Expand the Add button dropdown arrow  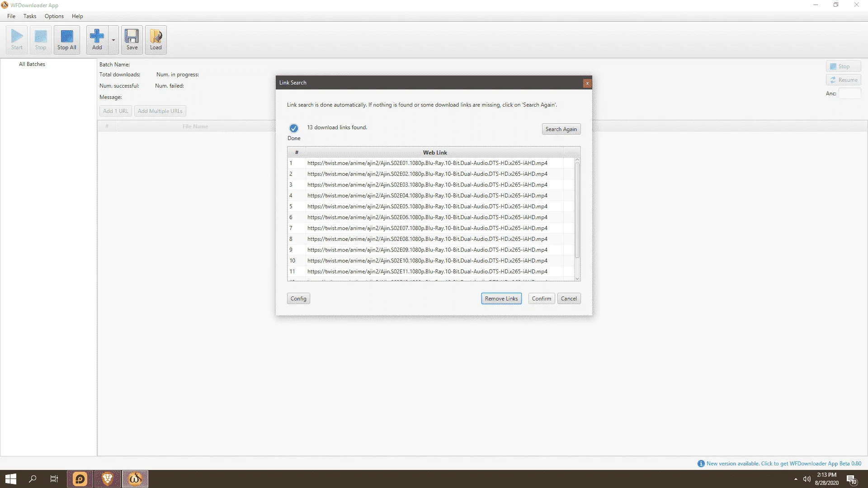(113, 40)
